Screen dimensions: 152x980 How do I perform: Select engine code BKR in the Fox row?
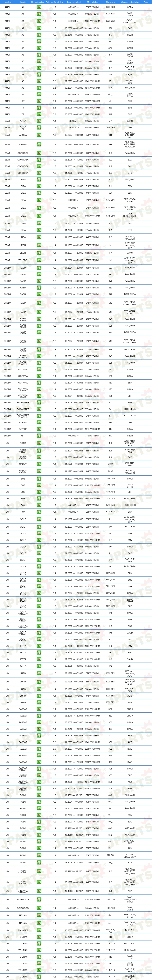pos(130,512)
